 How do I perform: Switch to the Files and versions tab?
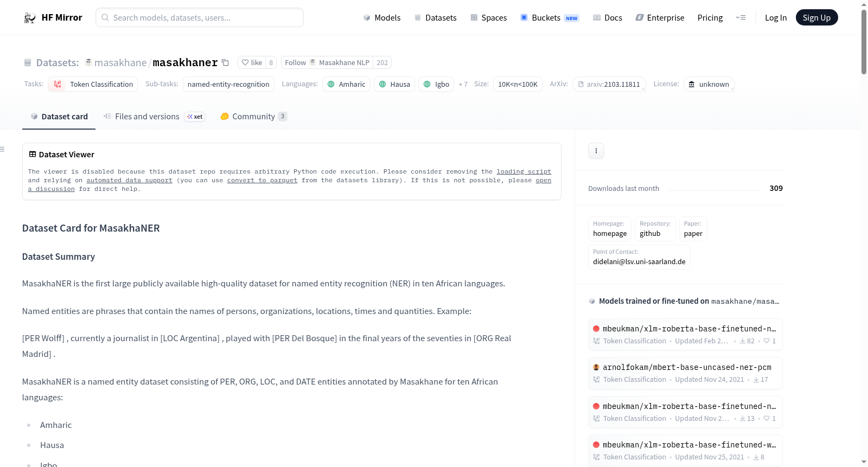tap(154, 117)
